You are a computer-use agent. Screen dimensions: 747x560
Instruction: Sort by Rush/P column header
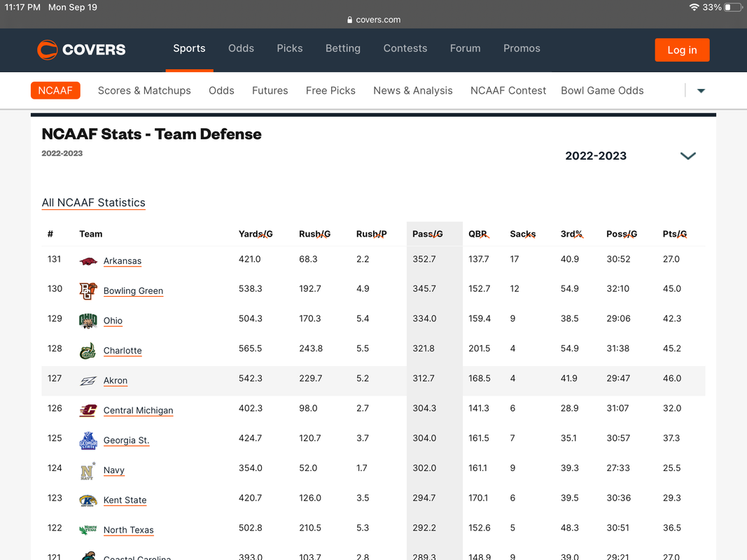pos(372,234)
